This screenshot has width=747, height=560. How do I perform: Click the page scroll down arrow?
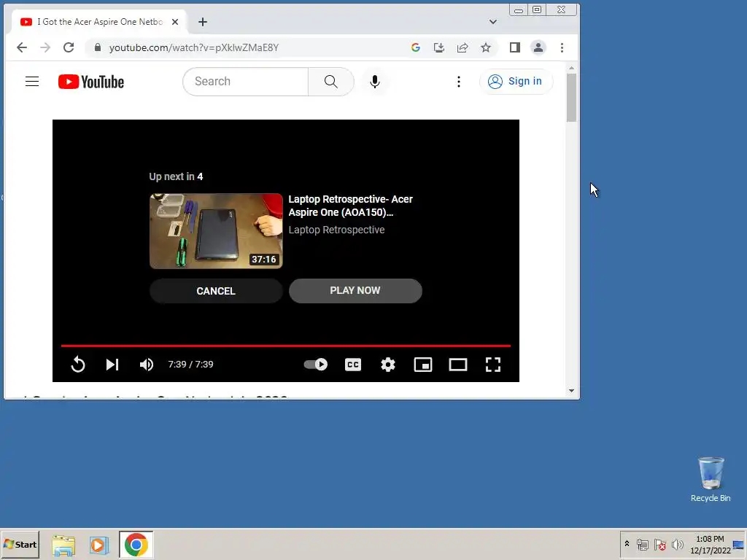[x=572, y=391]
